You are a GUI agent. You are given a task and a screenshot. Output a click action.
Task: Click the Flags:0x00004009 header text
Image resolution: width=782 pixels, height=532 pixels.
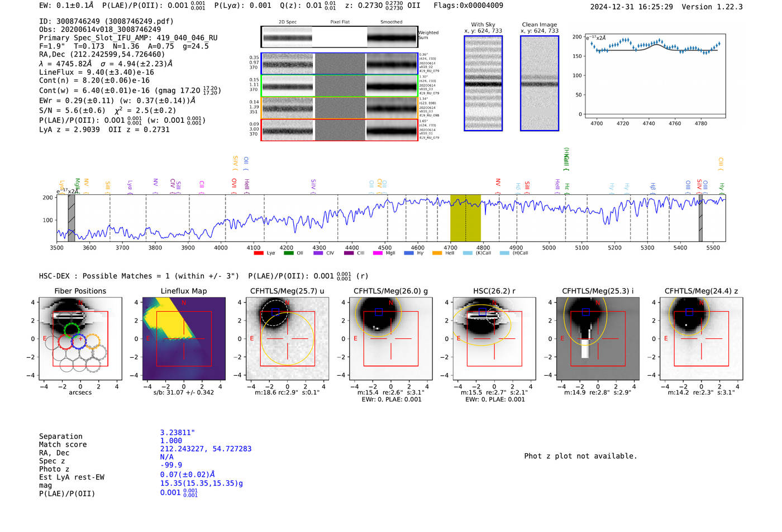(x=468, y=6)
